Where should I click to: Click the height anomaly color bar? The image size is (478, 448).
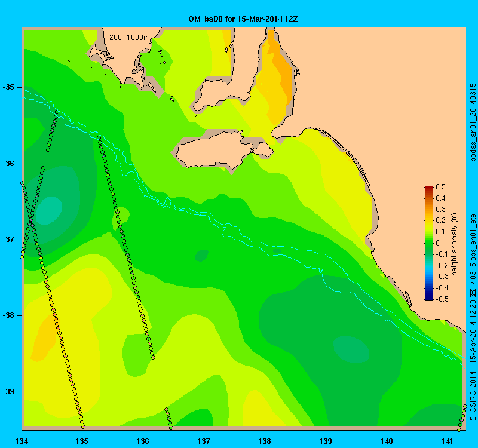click(429, 243)
